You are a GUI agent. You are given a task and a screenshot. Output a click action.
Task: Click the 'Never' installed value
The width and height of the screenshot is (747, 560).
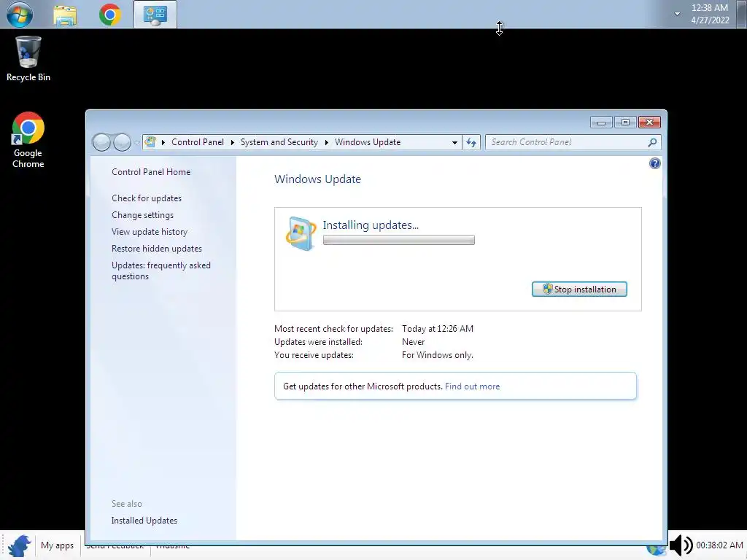(413, 342)
